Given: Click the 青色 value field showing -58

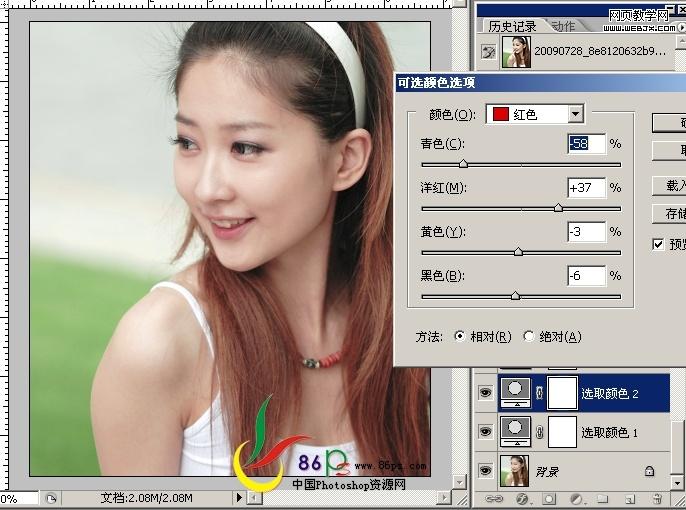Looking at the screenshot, I should pos(587,143).
